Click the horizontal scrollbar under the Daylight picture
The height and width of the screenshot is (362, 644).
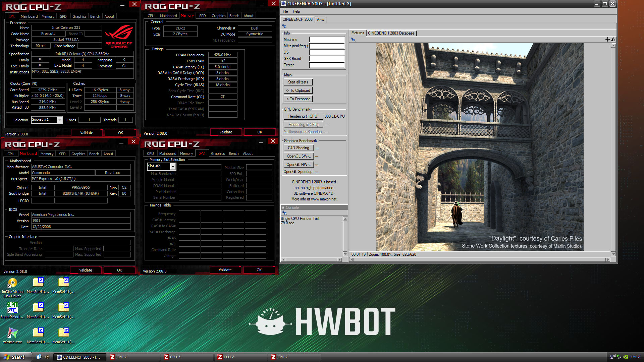pyautogui.click(x=480, y=260)
